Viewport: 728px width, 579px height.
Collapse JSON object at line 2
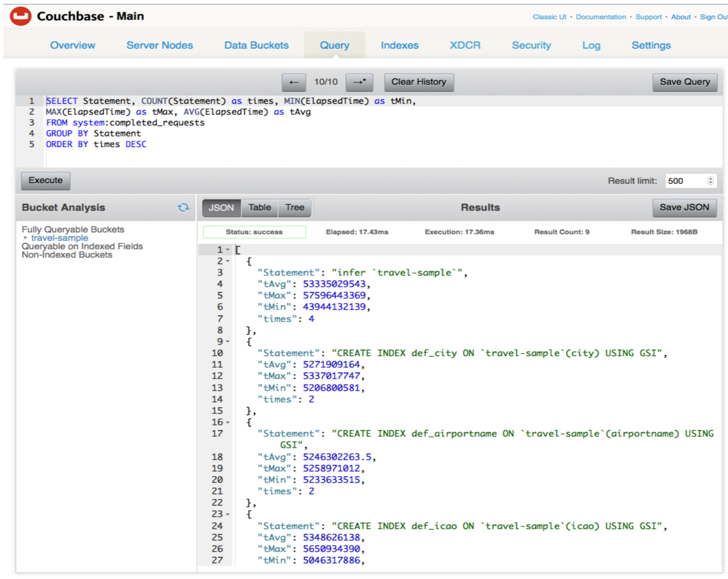(x=227, y=261)
